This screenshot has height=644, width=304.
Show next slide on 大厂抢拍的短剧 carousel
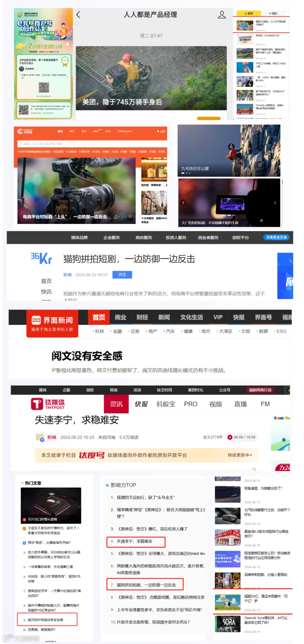(x=275, y=203)
